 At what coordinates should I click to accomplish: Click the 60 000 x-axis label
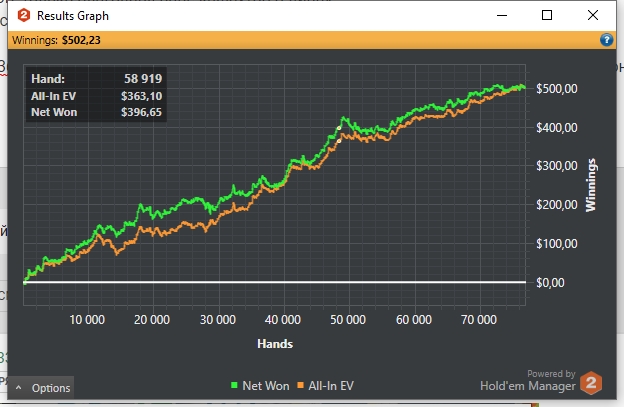click(x=413, y=319)
